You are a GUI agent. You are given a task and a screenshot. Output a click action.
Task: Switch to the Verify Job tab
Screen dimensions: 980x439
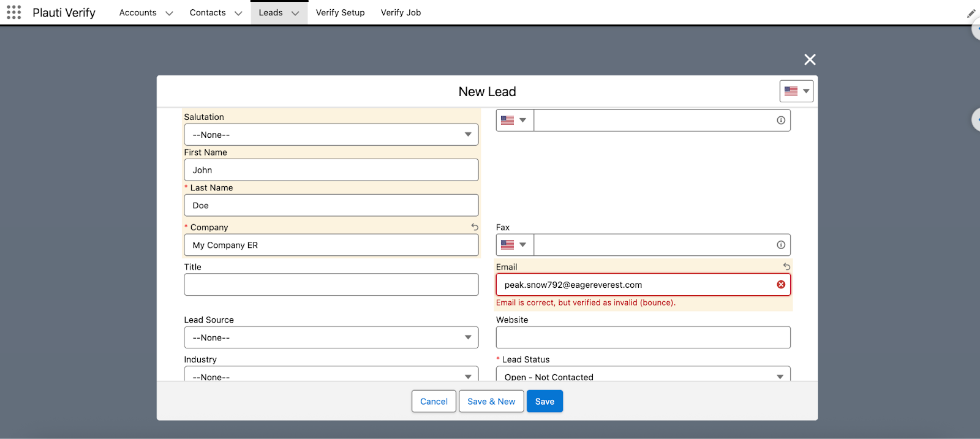tap(401, 13)
